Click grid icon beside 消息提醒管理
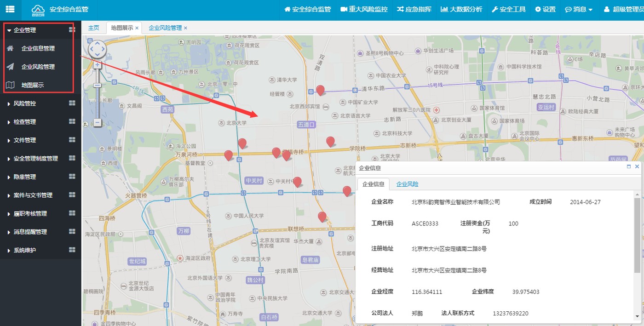 tap(72, 232)
